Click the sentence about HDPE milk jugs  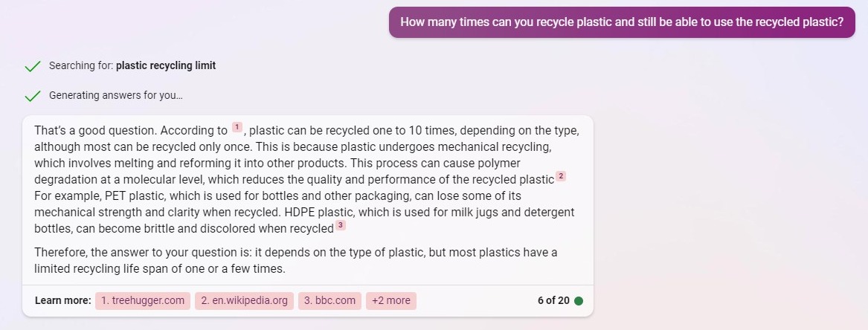(x=304, y=220)
